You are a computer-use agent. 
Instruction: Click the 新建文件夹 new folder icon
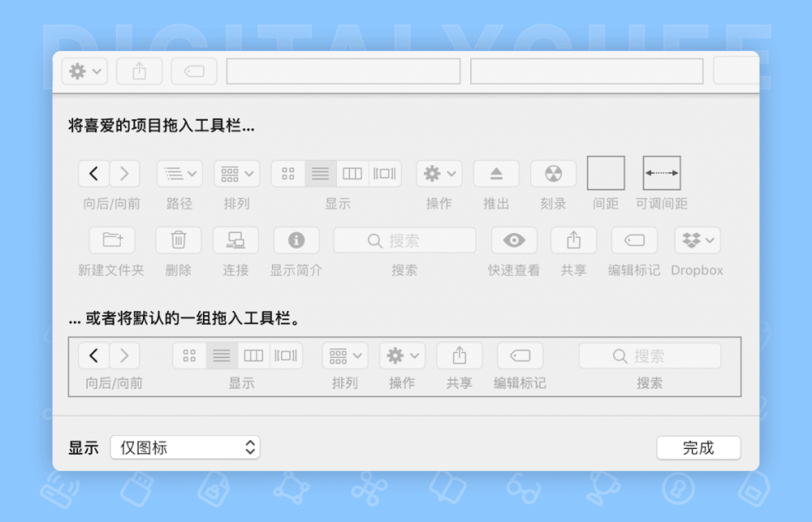pyautogui.click(x=112, y=240)
